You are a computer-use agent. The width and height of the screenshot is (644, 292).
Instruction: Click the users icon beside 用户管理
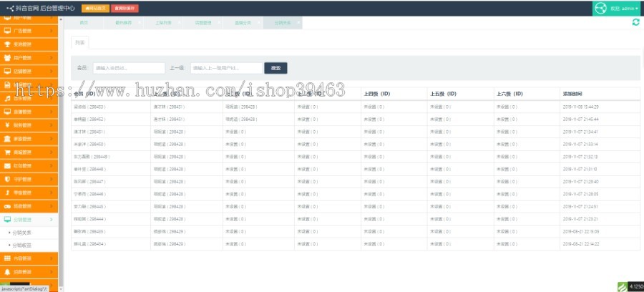[x=7, y=58]
